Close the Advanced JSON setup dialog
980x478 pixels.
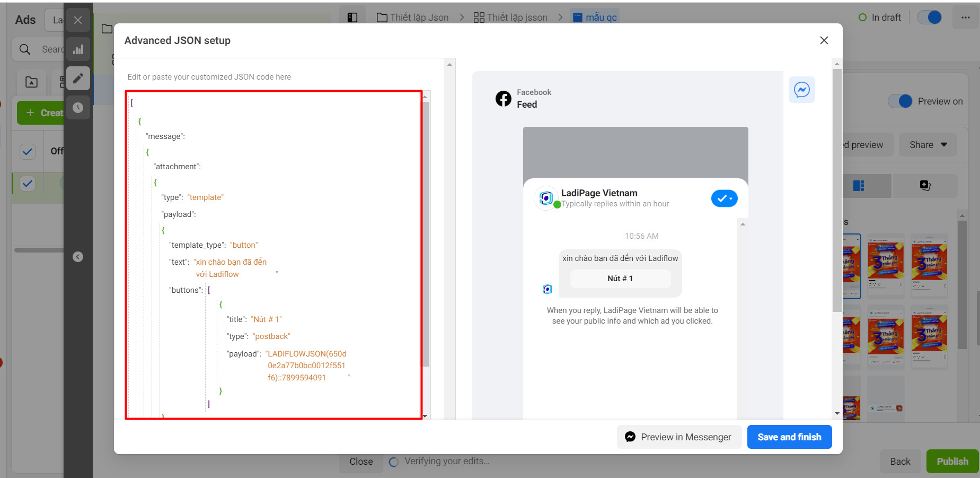tap(824, 40)
